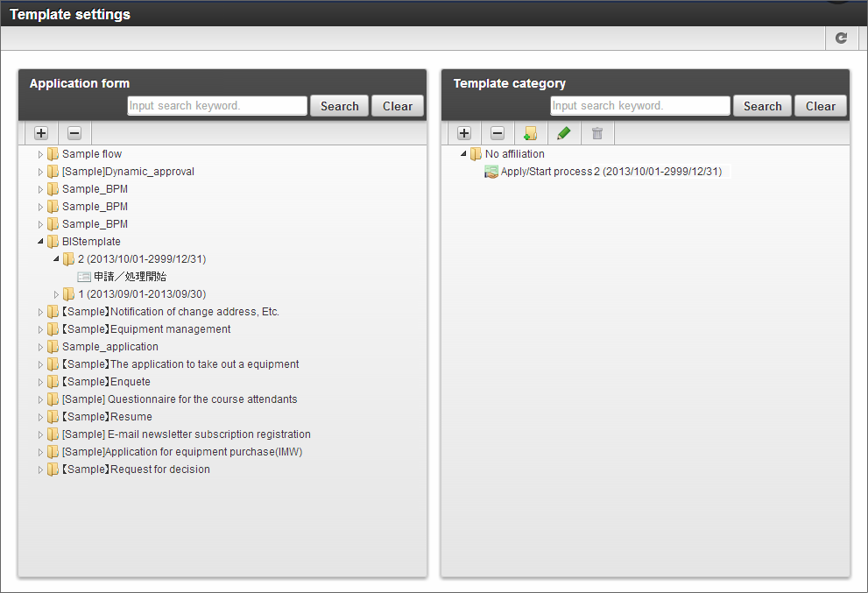Focus the Template category search keyword field
This screenshot has width=868, height=593.
(x=640, y=105)
